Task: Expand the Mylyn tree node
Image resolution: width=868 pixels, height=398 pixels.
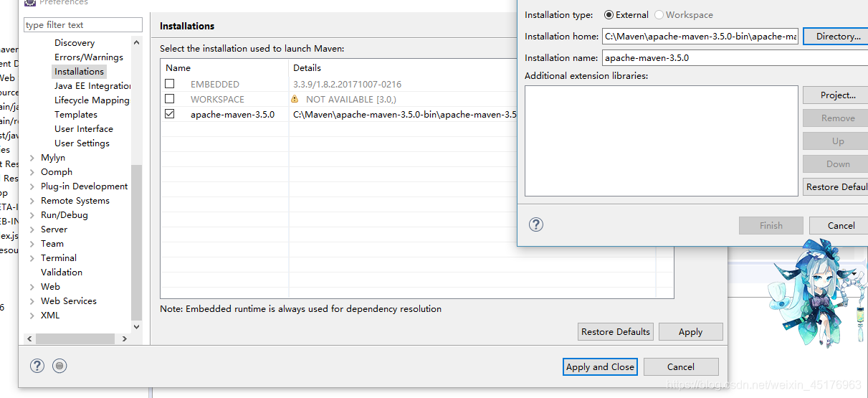Action: click(32, 158)
